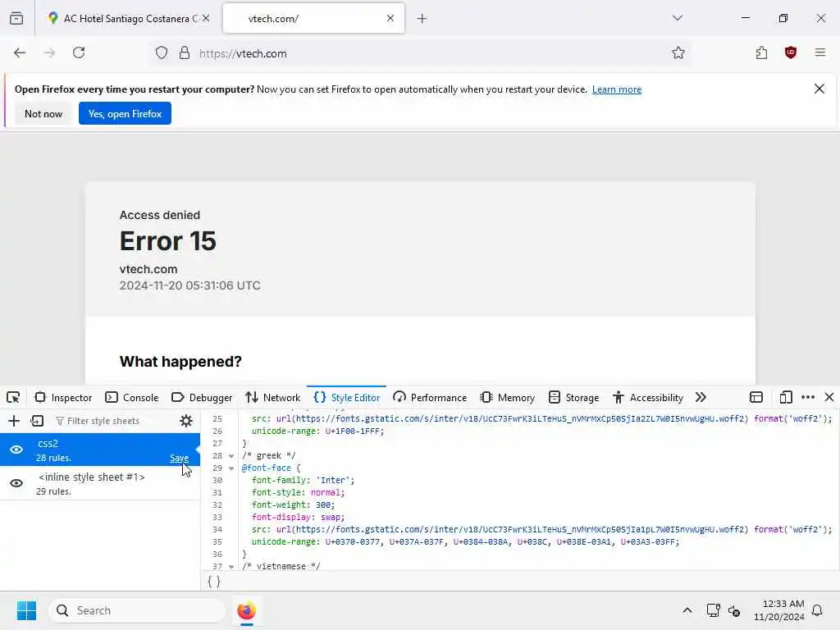Toggle visibility of inline style sheet #1
The height and width of the screenshot is (630, 840).
(16, 483)
